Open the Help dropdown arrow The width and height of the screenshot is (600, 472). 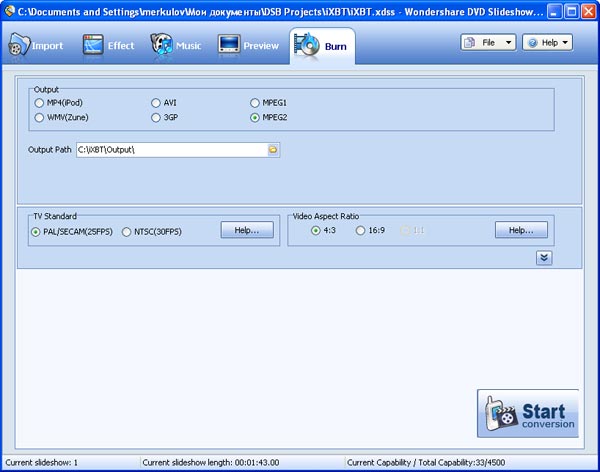[565, 42]
